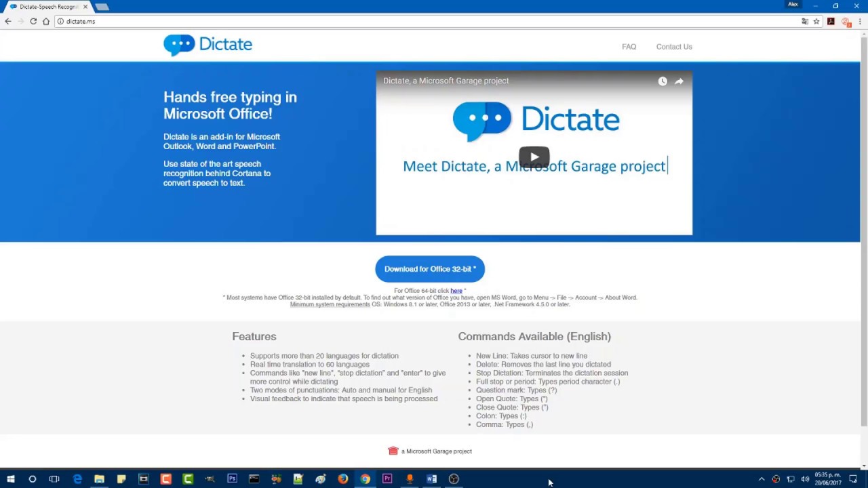Click the Microsoft Garage icon in footer
This screenshot has height=488, width=868.
pos(393,451)
